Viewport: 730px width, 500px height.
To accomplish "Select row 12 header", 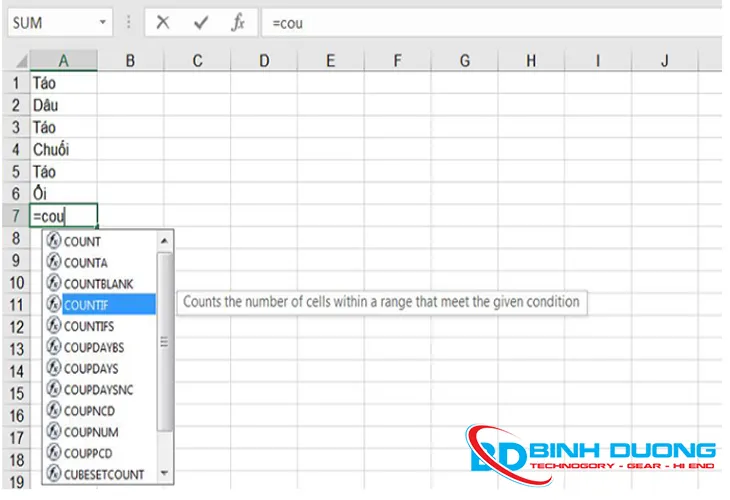I will tap(16, 327).
